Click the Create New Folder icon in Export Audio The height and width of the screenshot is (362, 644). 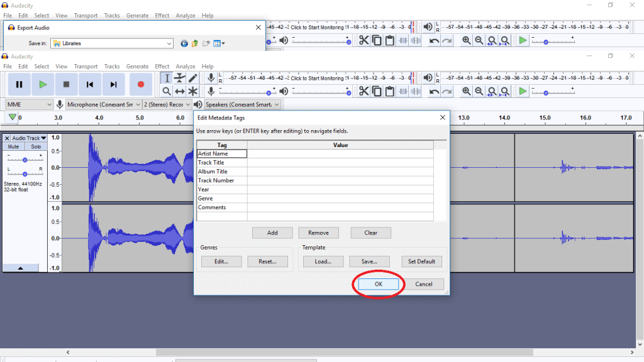206,43
